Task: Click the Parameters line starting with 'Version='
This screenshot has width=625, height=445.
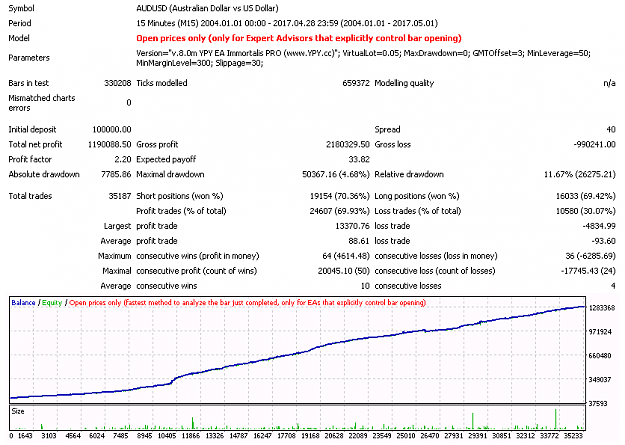Action: click(x=364, y=53)
